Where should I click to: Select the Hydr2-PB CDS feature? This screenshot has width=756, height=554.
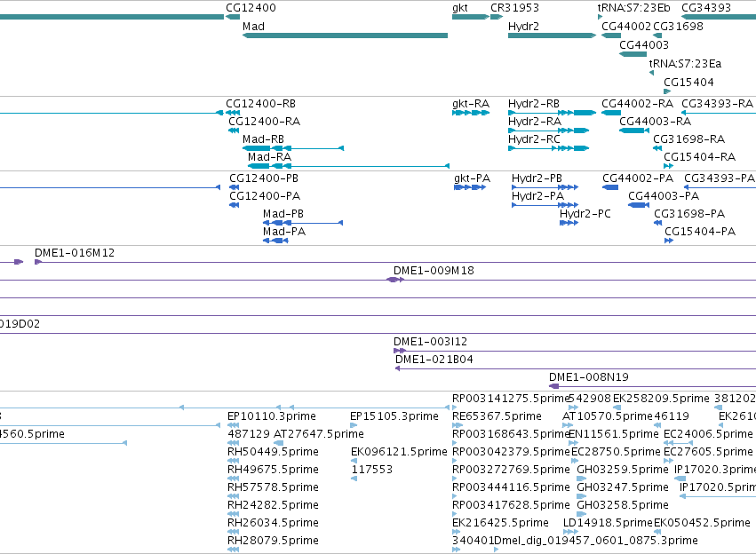545,187
